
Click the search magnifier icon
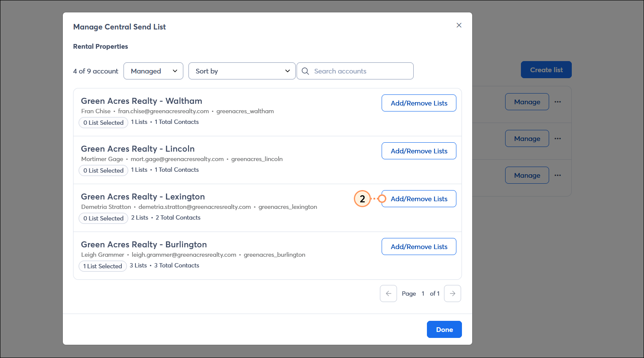(305, 71)
